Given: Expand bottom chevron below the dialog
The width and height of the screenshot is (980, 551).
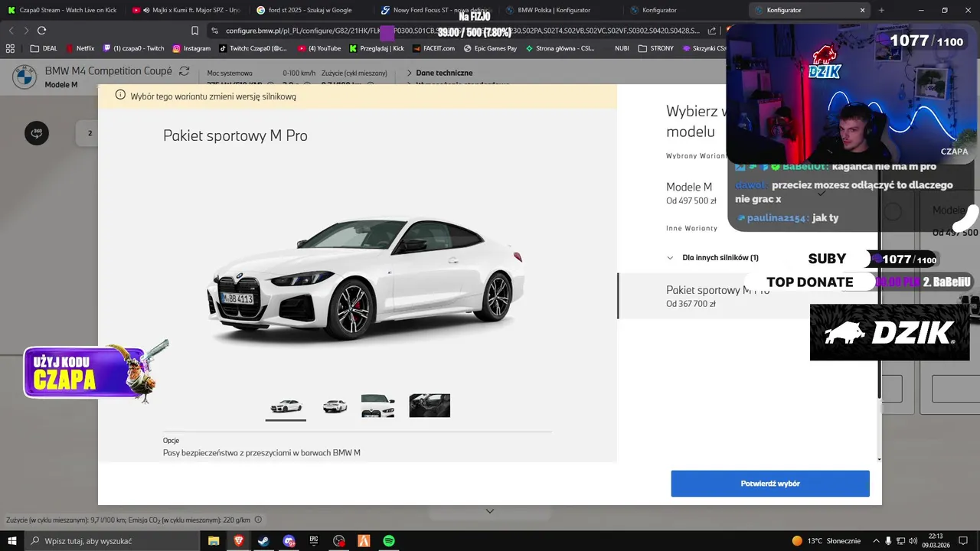Looking at the screenshot, I should tap(490, 511).
